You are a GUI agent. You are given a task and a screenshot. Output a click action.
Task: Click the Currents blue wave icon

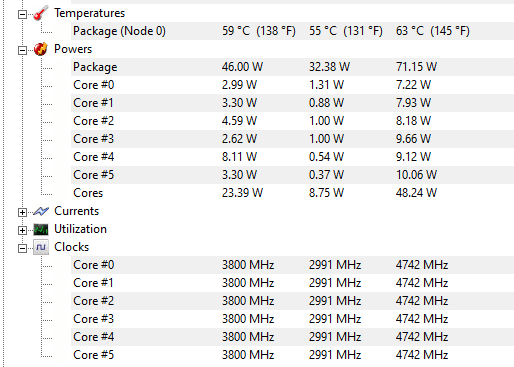[x=41, y=211]
